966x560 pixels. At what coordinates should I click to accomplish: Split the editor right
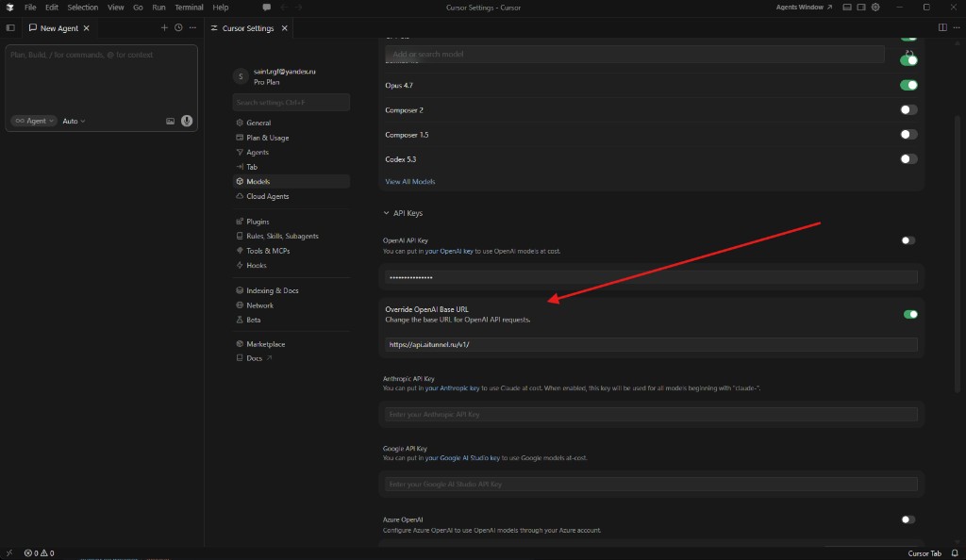tap(942, 27)
